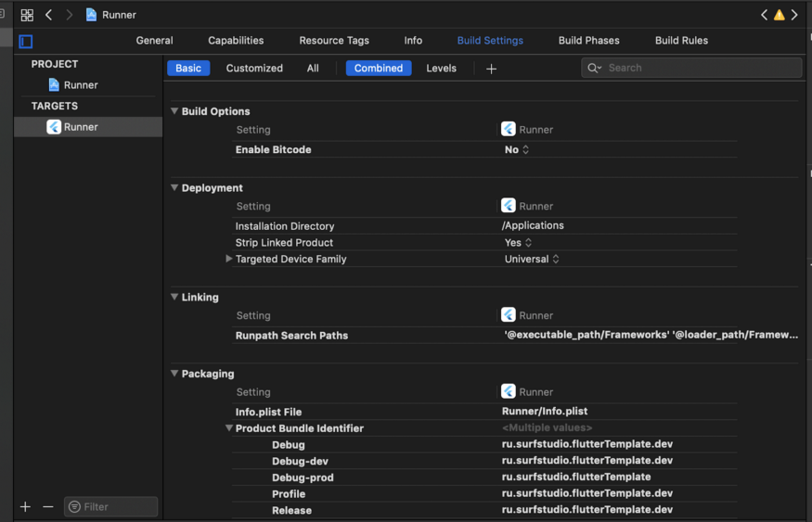The image size is (812, 522).
Task: Select the Runner project file icon
Action: click(x=54, y=85)
